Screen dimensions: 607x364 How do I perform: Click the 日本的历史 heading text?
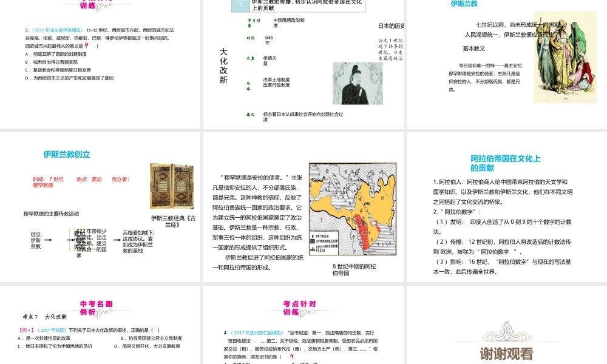point(391,26)
